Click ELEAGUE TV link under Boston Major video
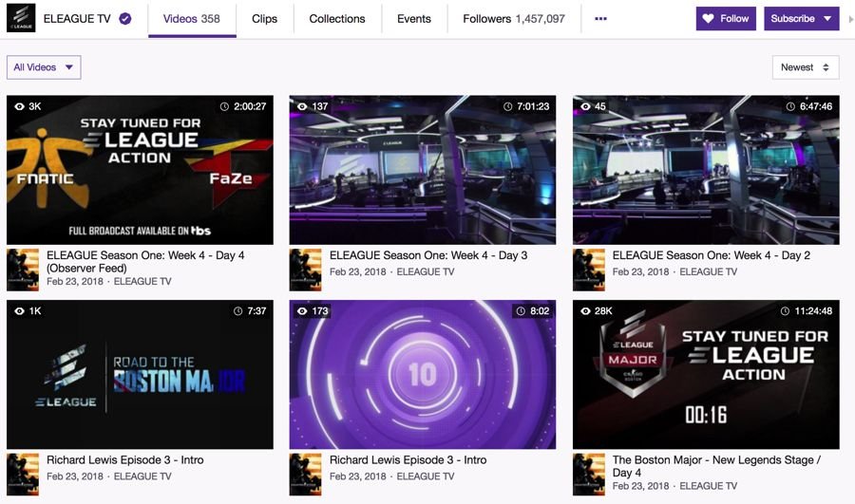This screenshot has height=504, width=855. click(x=709, y=485)
